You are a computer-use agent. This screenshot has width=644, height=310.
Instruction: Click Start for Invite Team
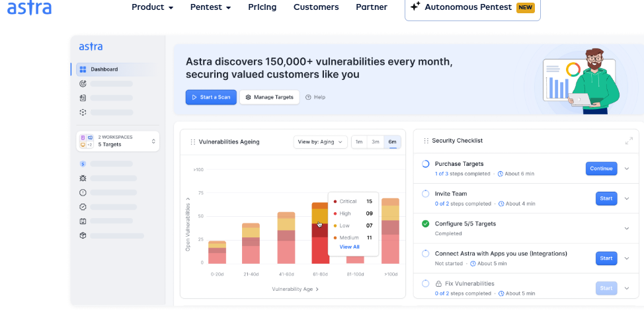tap(606, 199)
